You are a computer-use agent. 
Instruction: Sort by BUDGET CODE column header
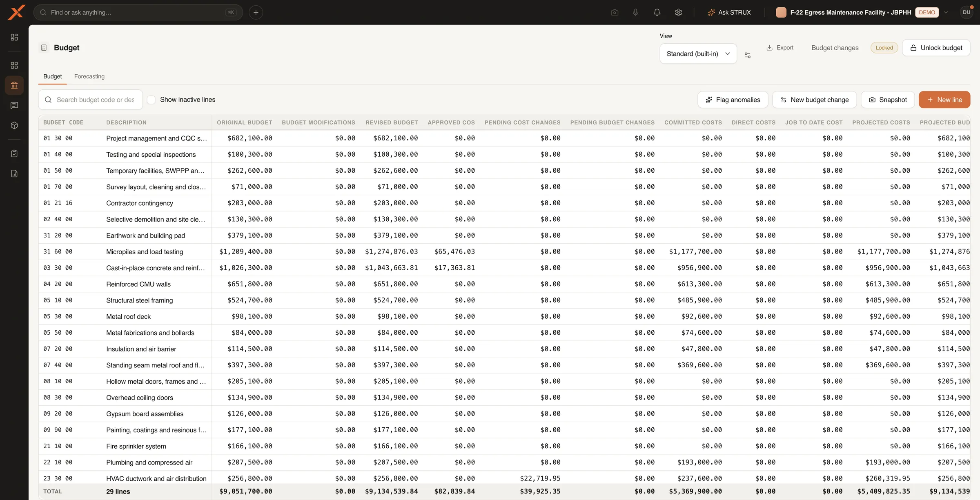tap(63, 122)
